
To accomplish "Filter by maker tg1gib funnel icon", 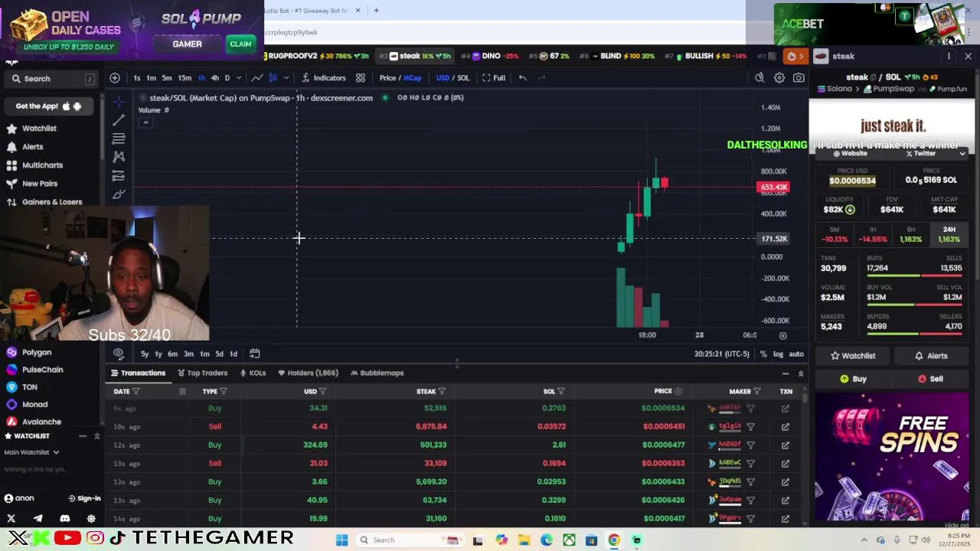I will tap(751, 427).
